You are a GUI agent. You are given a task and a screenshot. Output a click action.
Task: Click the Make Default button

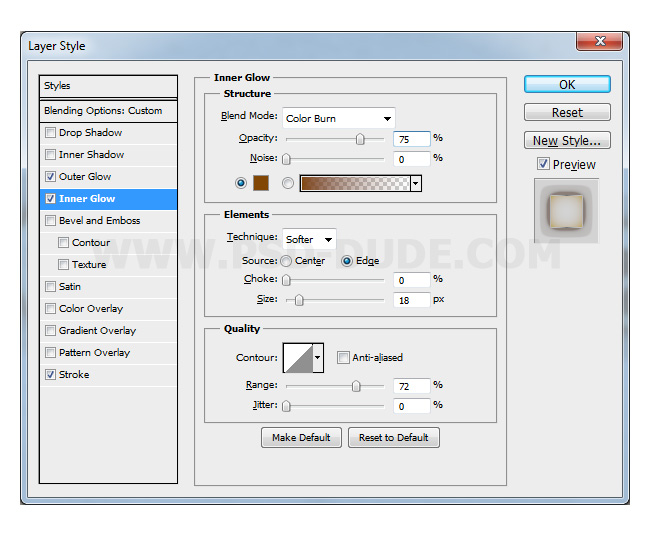coord(301,438)
